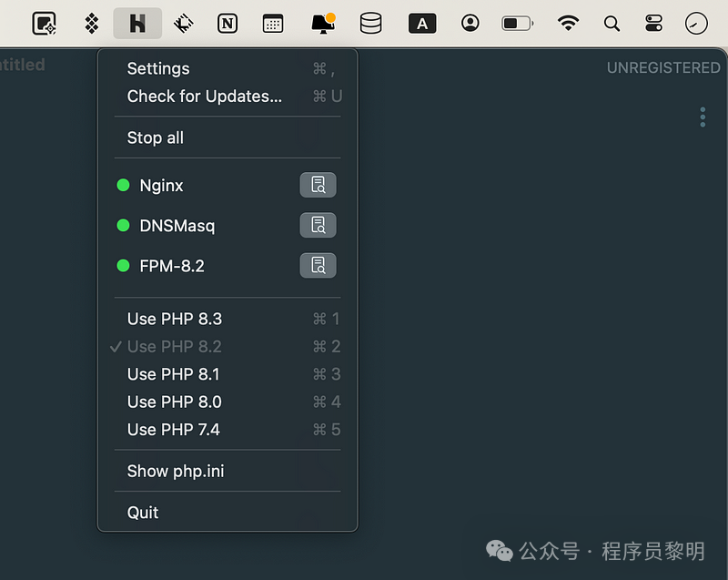Click the Nginx service label

coord(161,186)
